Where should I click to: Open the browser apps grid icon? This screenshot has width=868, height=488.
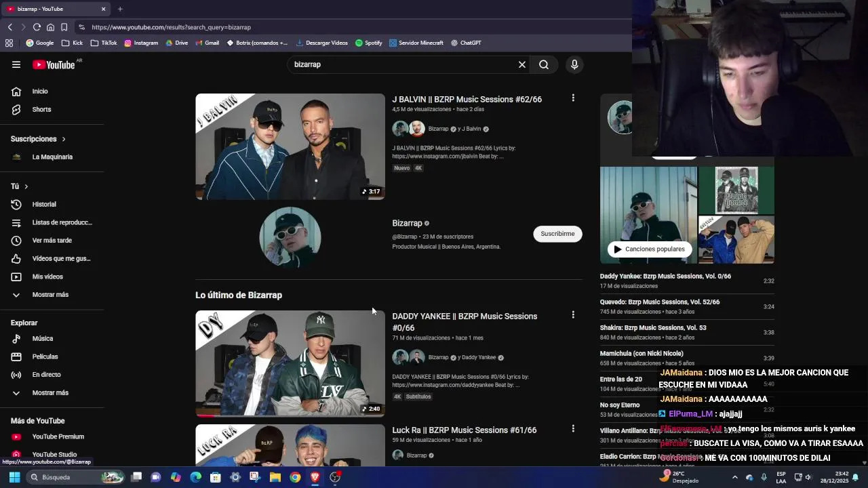9,43
